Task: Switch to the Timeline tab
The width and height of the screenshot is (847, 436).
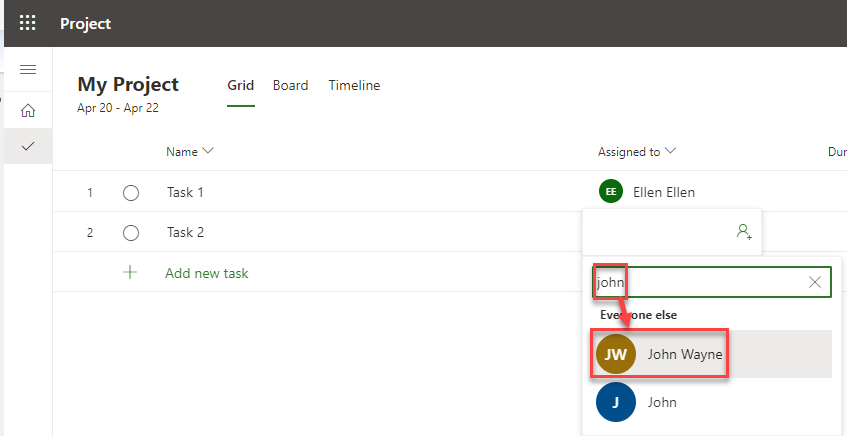Action: [x=354, y=86]
